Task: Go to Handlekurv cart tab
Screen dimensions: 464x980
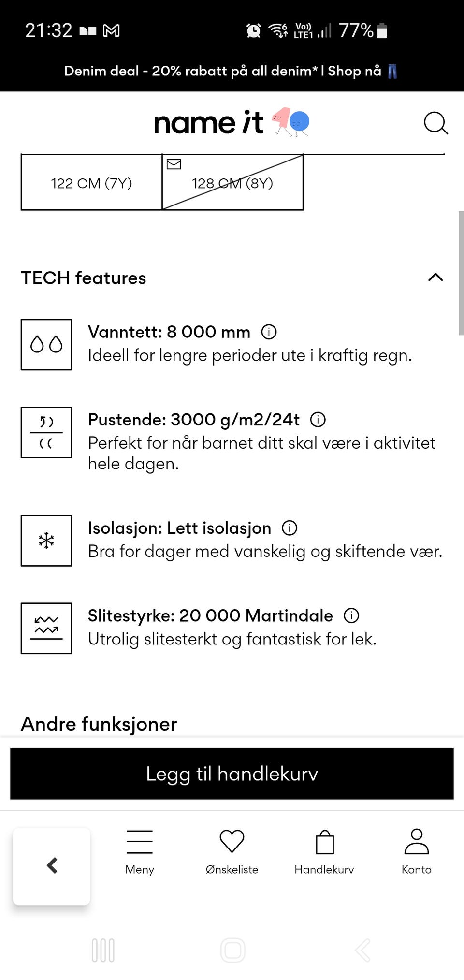Action: 324,852
